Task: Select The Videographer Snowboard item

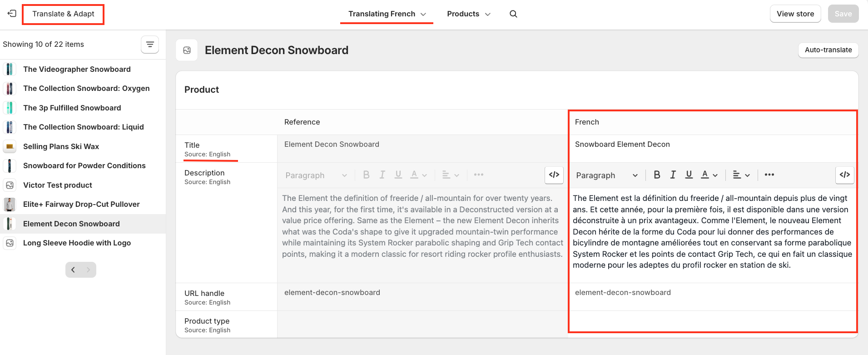Action: pyautogui.click(x=83, y=69)
